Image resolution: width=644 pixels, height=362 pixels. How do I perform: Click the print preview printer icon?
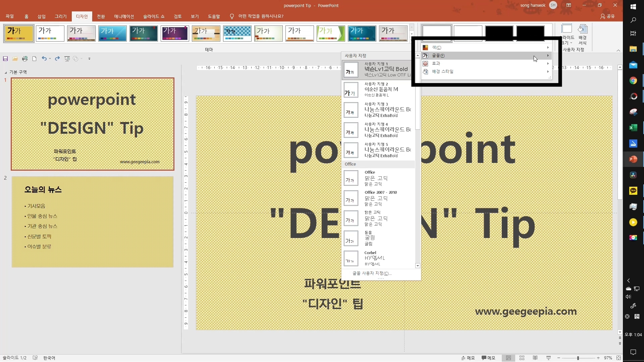25,59
